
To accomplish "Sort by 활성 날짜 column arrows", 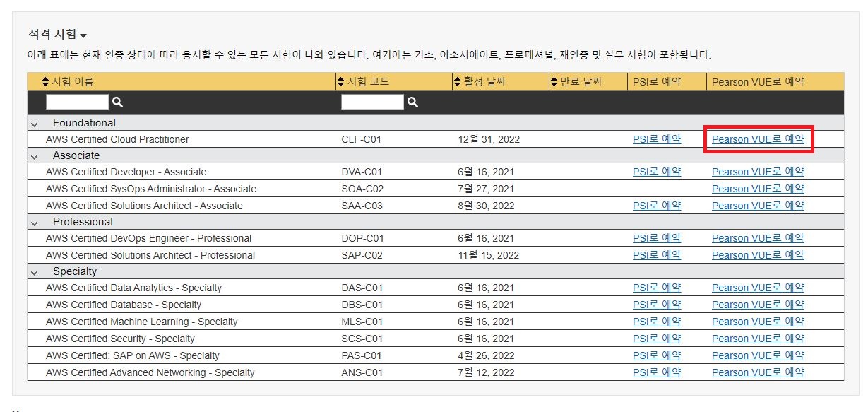I will pyautogui.click(x=457, y=82).
